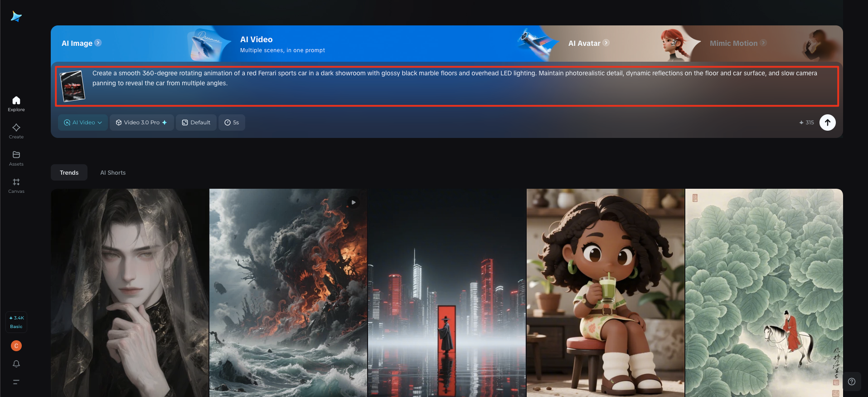The image size is (868, 397).
Task: Open the notifications bell
Action: click(16, 364)
